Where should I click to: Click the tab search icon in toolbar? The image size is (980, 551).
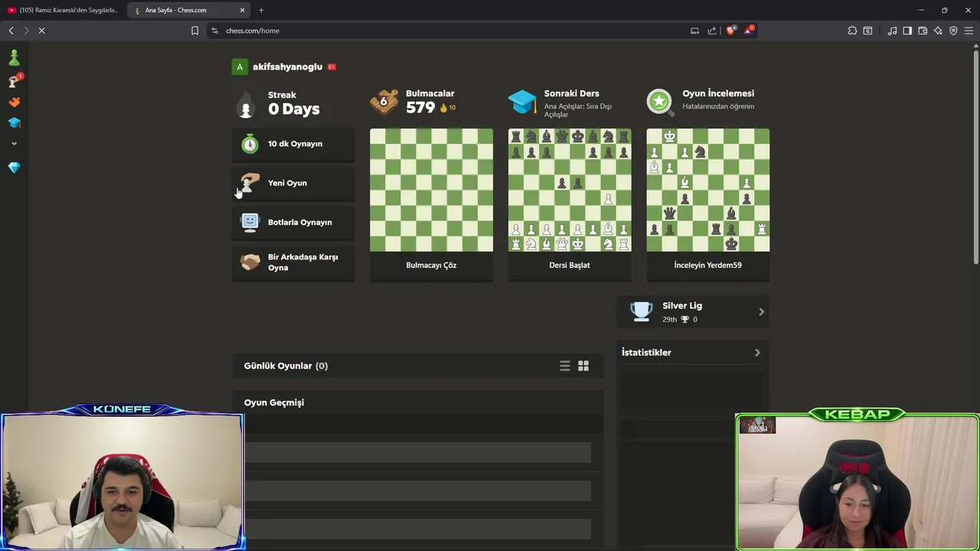point(867,31)
